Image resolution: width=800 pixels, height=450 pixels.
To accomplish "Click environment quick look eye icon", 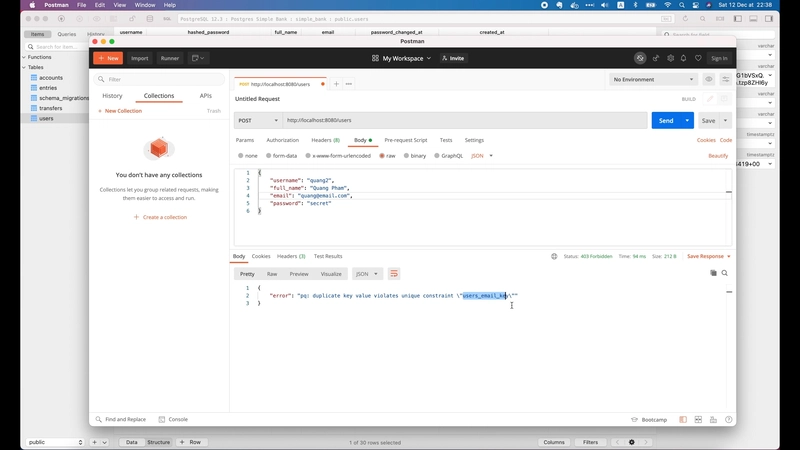I will [x=709, y=79].
